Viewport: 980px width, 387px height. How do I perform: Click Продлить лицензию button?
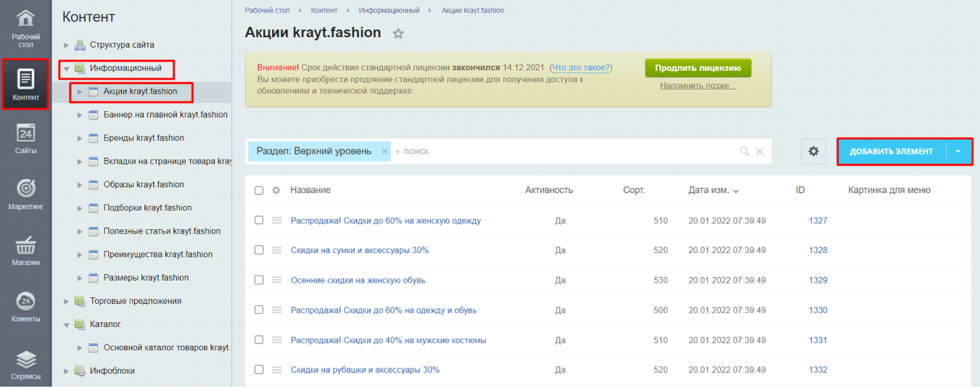[698, 68]
